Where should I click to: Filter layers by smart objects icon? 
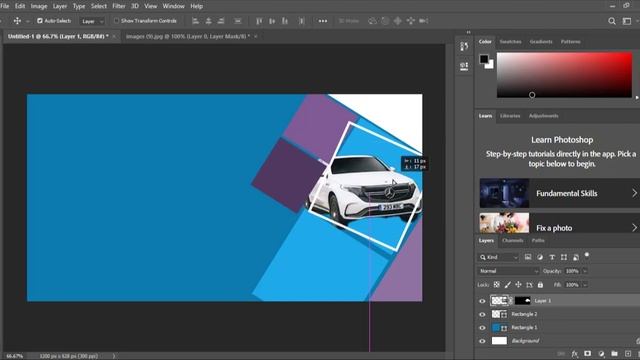576,257
